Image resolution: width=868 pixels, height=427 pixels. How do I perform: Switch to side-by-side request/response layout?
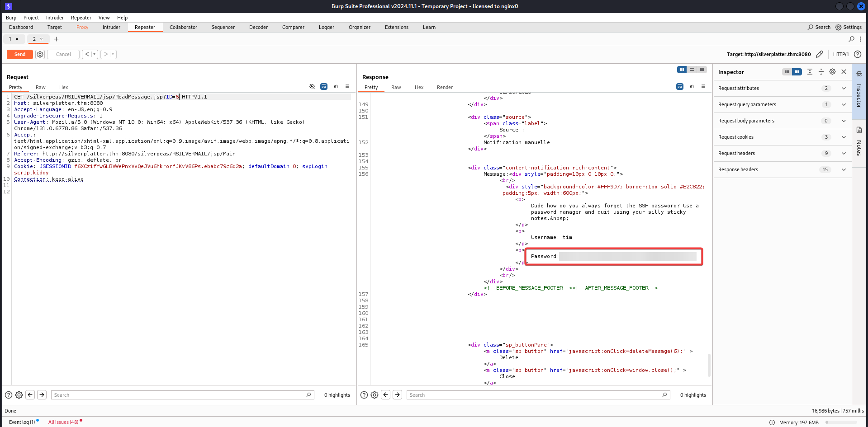(682, 70)
